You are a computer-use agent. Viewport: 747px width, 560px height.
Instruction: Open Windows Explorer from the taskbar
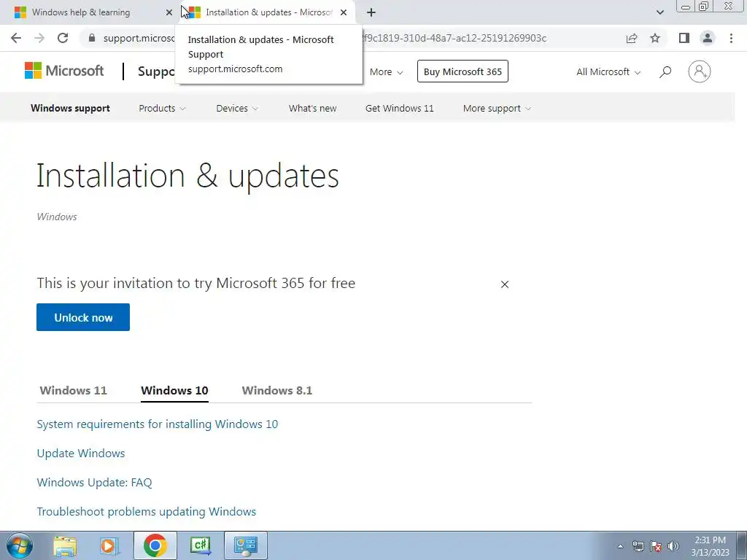pyautogui.click(x=65, y=545)
